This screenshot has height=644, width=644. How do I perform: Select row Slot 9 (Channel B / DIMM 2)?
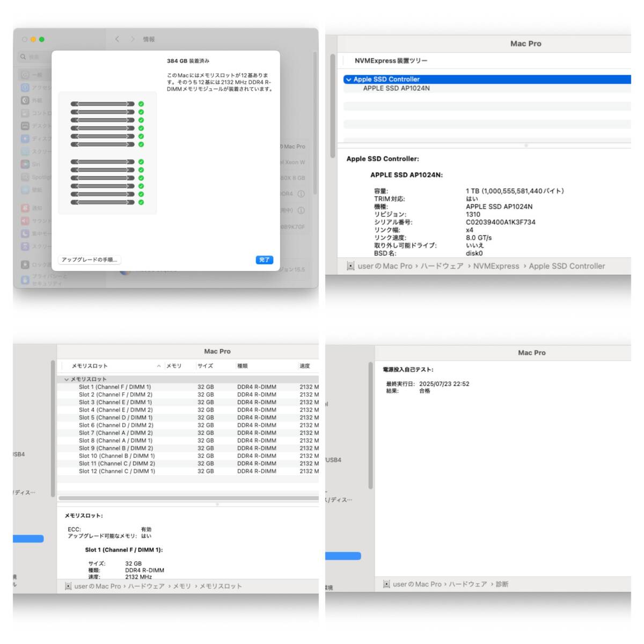(188, 448)
